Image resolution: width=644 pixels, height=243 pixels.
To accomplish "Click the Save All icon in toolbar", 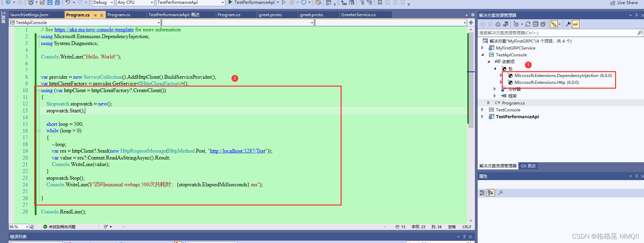I will coord(57,2).
